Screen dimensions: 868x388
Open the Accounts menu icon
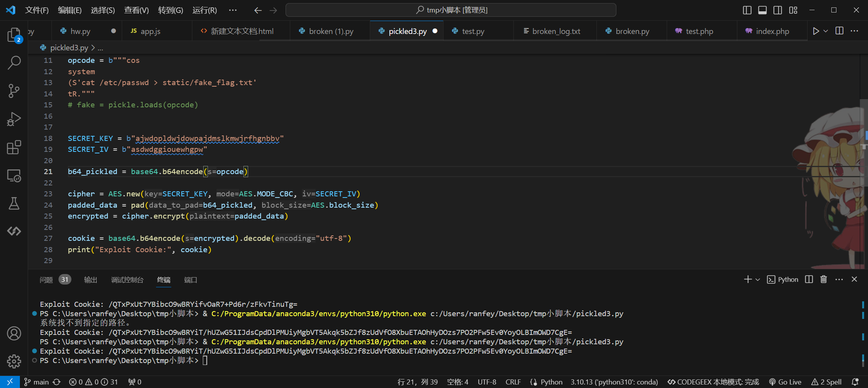[x=14, y=333]
